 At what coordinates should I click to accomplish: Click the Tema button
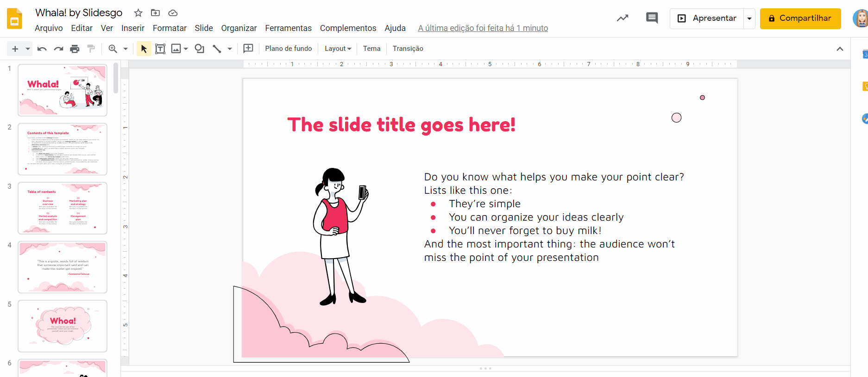click(371, 49)
